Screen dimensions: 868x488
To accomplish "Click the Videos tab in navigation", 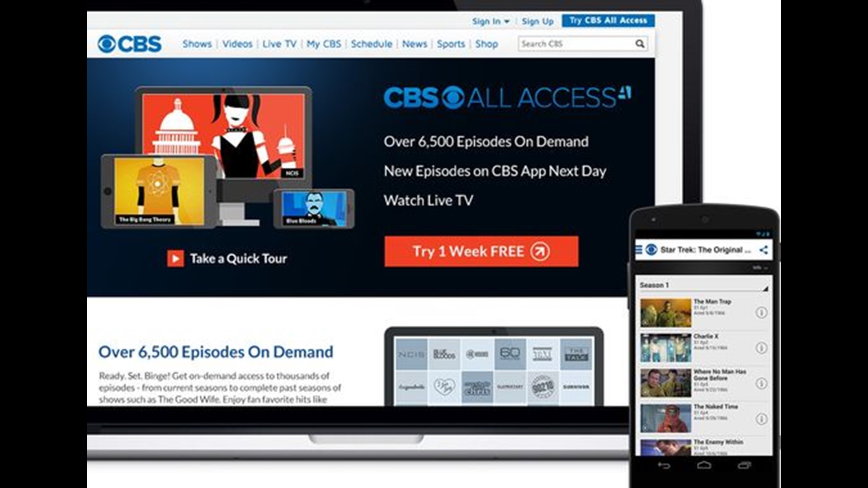I will [x=232, y=43].
